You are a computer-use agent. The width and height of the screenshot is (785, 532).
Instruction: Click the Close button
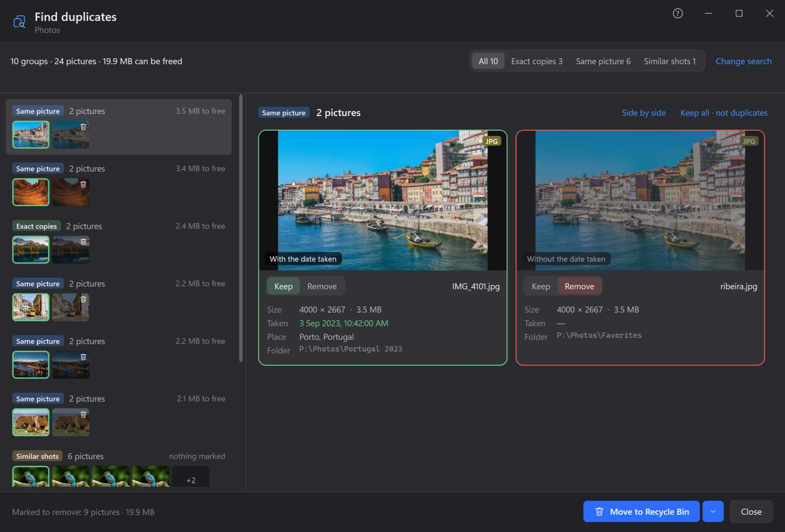(x=751, y=512)
